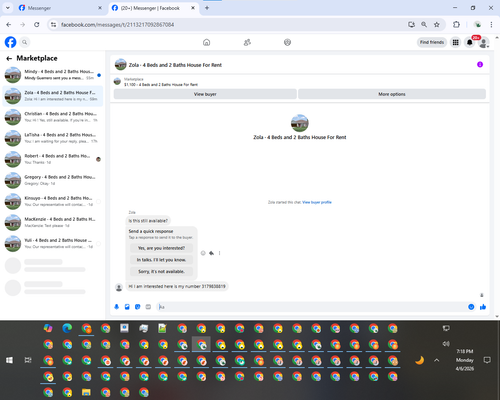This screenshot has width=500, height=400.
Task: Open the browser zoom magnifier icon
Action: (x=424, y=25)
